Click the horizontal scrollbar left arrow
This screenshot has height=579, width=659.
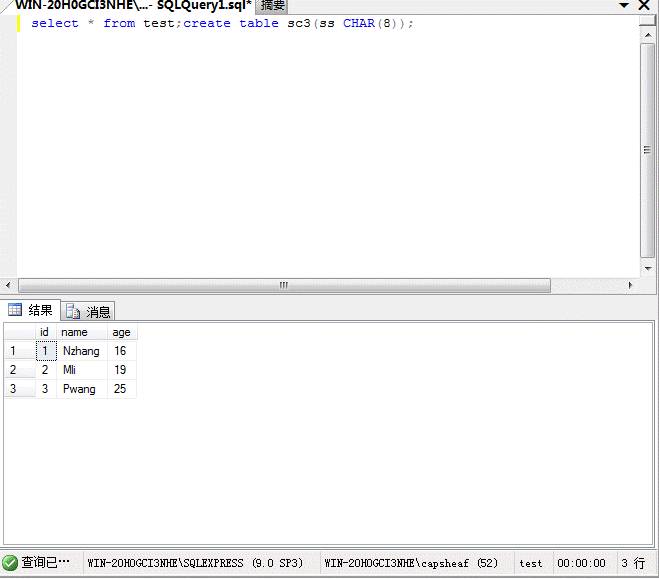pyautogui.click(x=10, y=285)
